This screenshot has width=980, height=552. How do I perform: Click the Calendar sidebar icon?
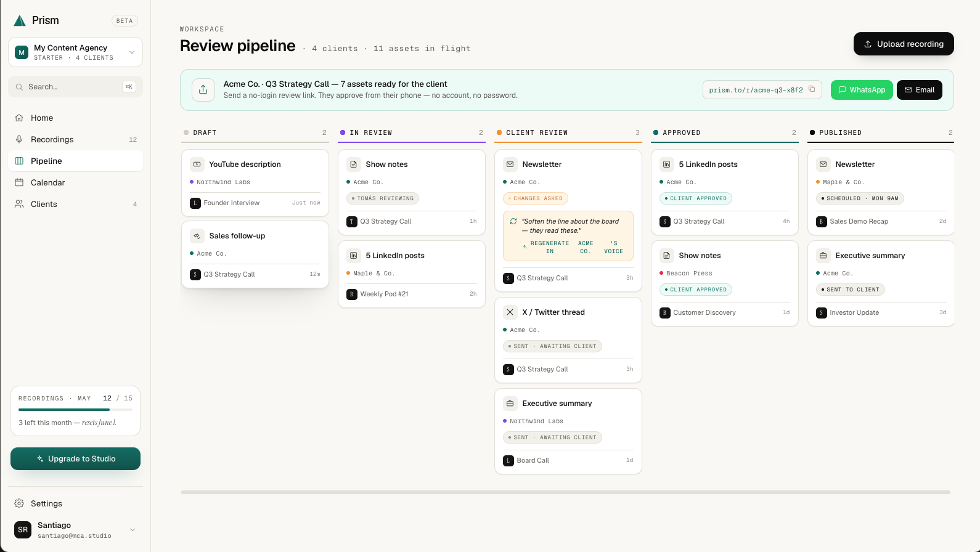(x=19, y=182)
